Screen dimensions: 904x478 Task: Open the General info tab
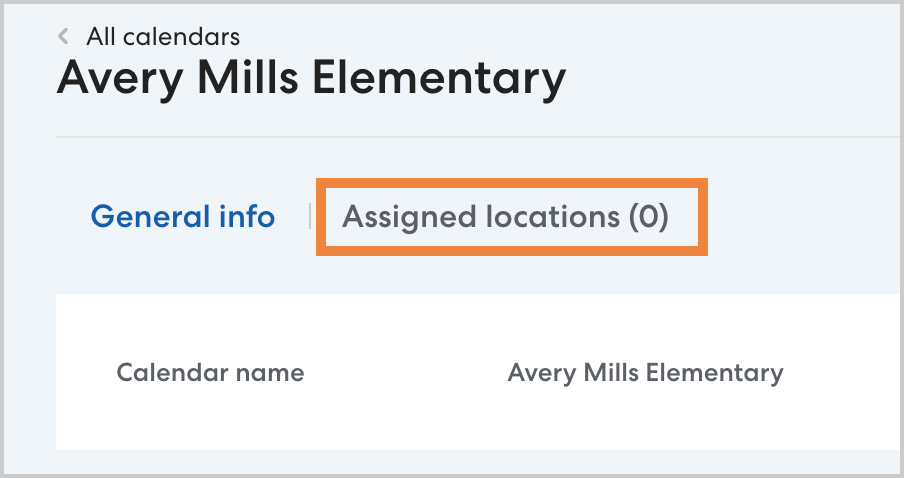tap(183, 216)
